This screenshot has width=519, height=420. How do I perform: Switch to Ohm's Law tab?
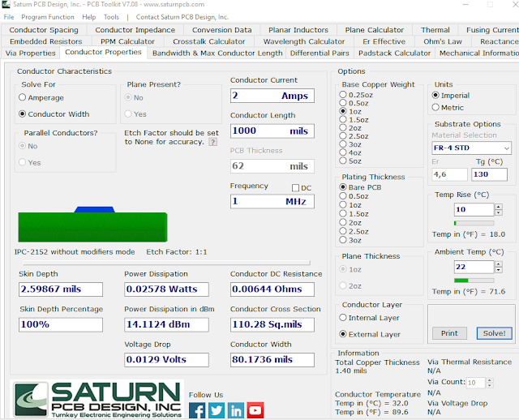tap(443, 41)
